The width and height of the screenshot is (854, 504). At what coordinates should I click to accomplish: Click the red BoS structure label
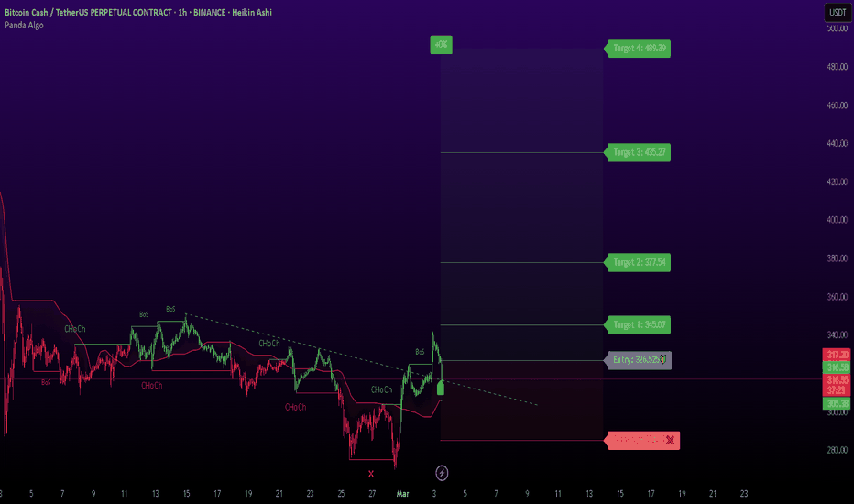[47, 382]
